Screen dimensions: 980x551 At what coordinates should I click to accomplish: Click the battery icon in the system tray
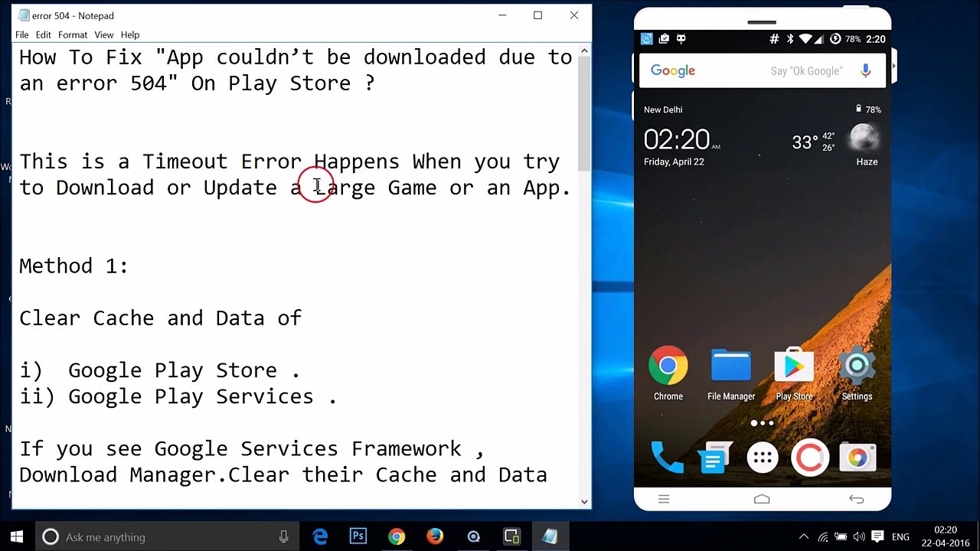[x=841, y=536]
